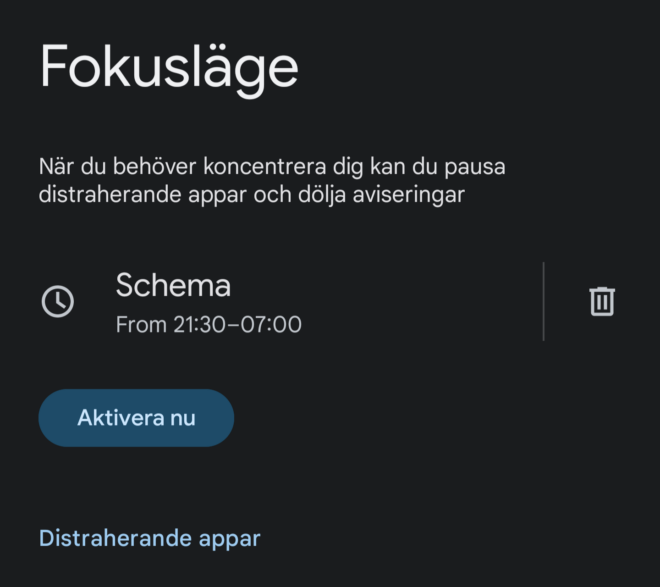
Task: Tap the schedule clock symbol
Action: [58, 301]
